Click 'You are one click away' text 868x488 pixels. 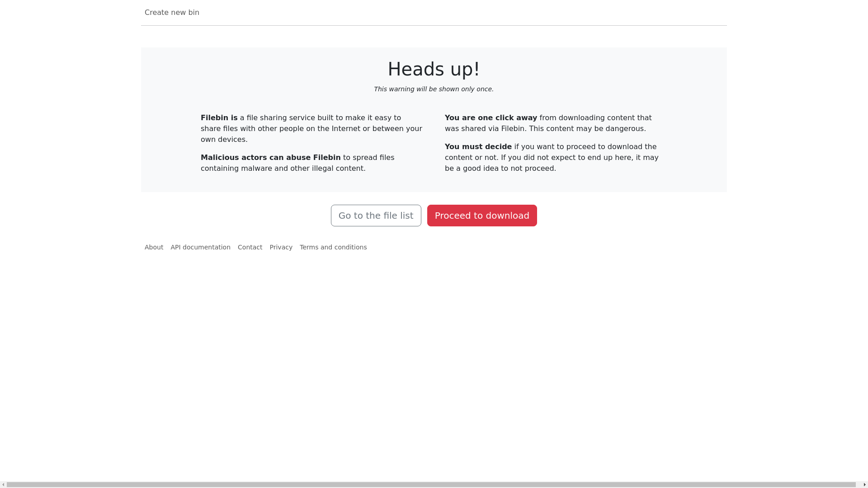(x=491, y=118)
